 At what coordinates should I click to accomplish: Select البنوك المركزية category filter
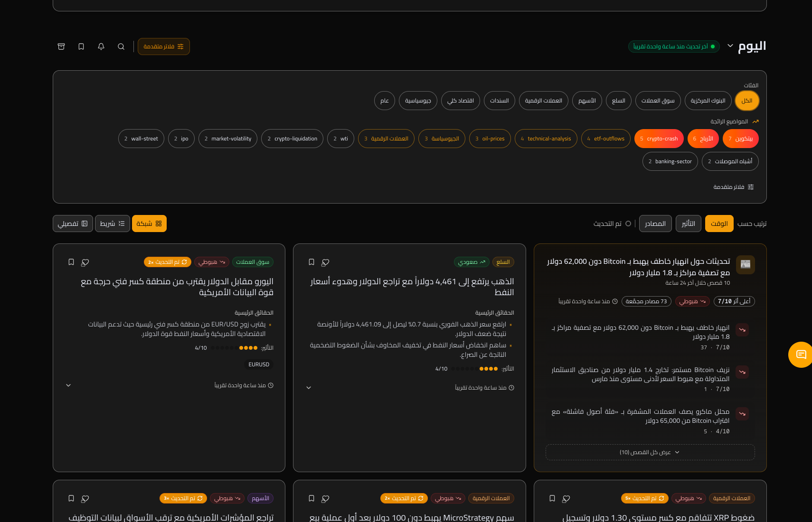[708, 101]
